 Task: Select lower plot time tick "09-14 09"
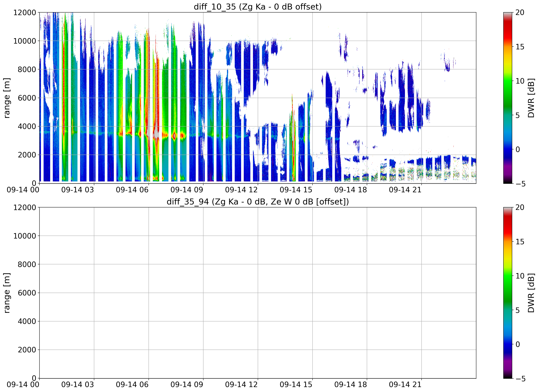(187, 385)
